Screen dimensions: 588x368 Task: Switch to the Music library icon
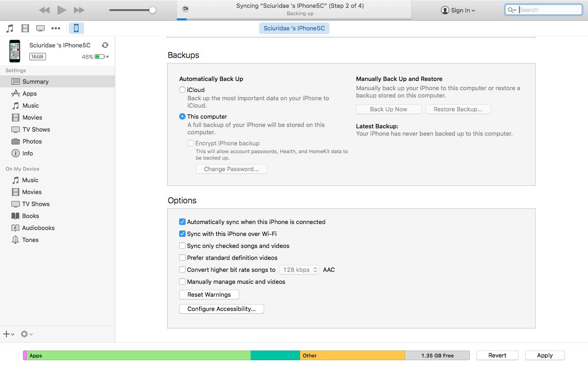(x=10, y=29)
